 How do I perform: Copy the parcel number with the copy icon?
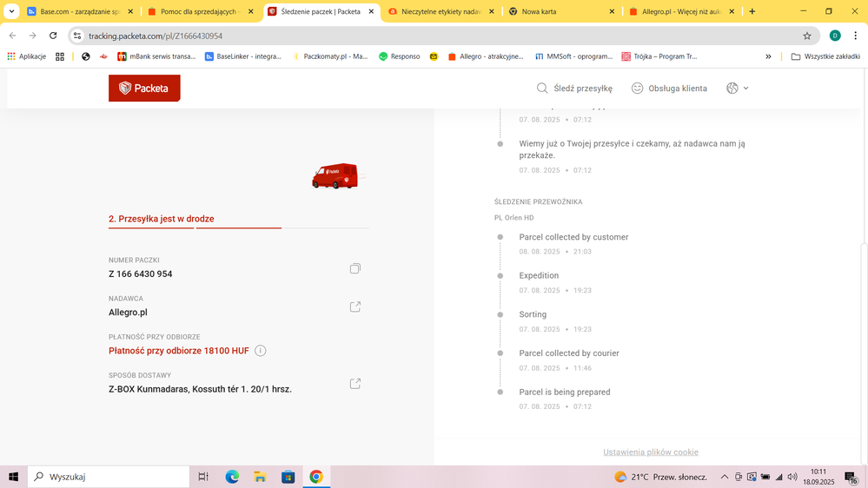pos(354,269)
